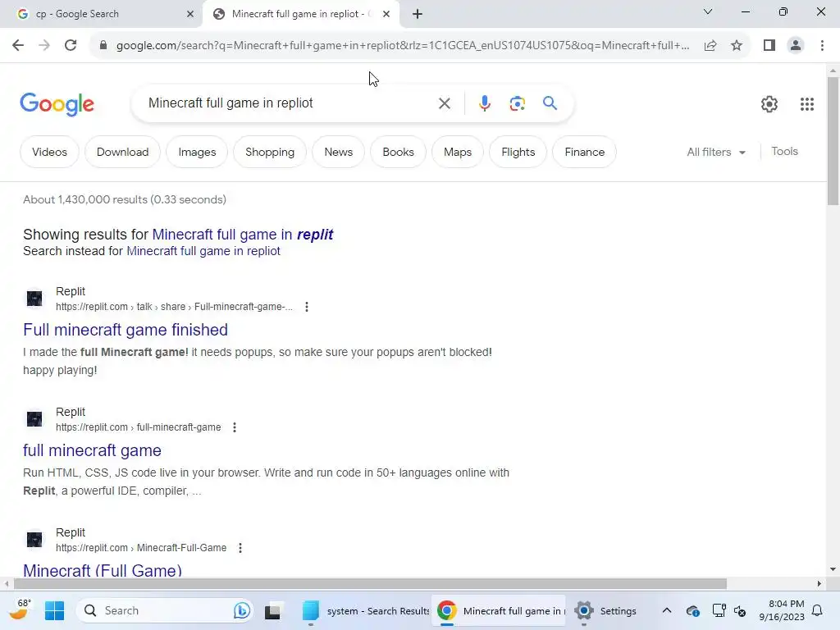Open the taskbar weather widget
This screenshot has height=630, width=840.
[x=21, y=609]
